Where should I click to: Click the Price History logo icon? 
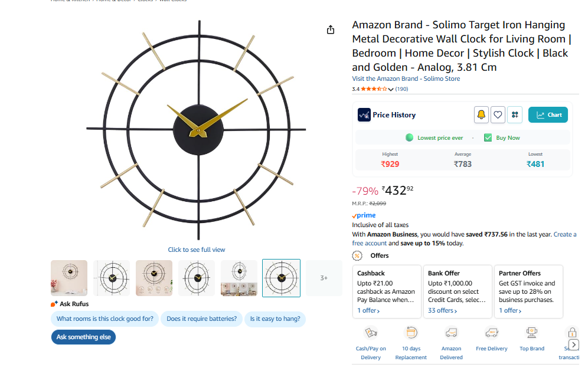364,115
